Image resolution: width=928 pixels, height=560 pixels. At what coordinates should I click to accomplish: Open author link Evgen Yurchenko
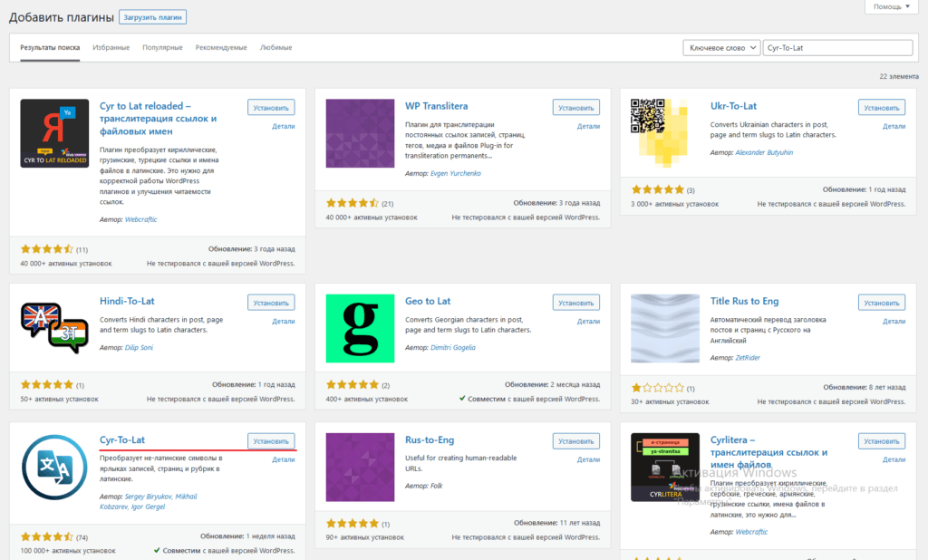(x=456, y=173)
